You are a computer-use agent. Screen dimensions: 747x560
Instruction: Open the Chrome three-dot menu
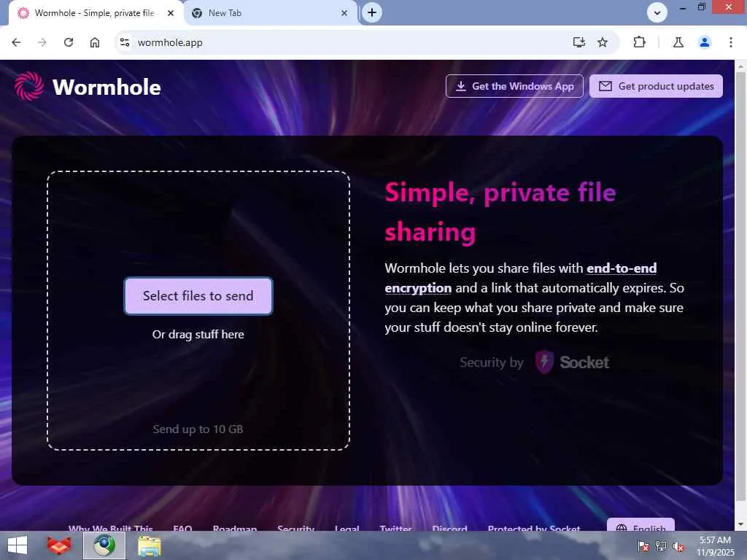click(731, 42)
